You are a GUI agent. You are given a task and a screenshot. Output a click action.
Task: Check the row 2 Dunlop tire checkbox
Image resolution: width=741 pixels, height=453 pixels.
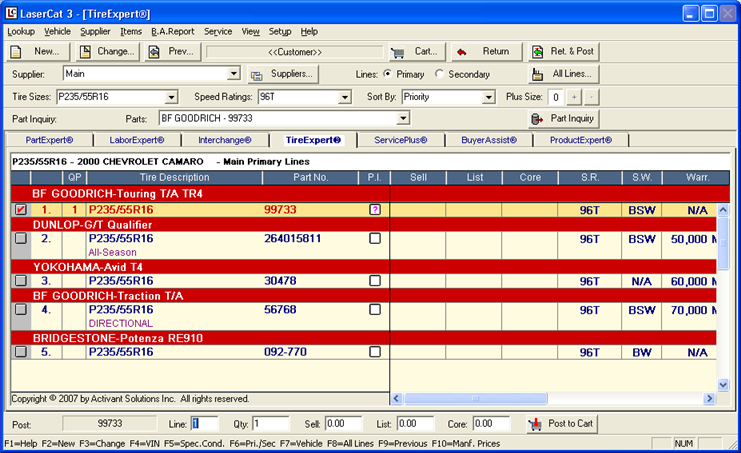click(21, 239)
